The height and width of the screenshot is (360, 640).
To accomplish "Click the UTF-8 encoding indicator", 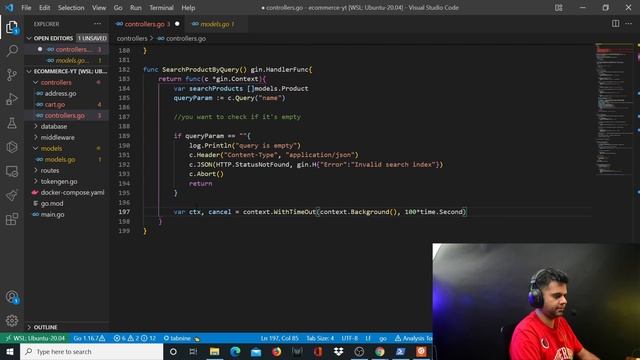I will [349, 338].
